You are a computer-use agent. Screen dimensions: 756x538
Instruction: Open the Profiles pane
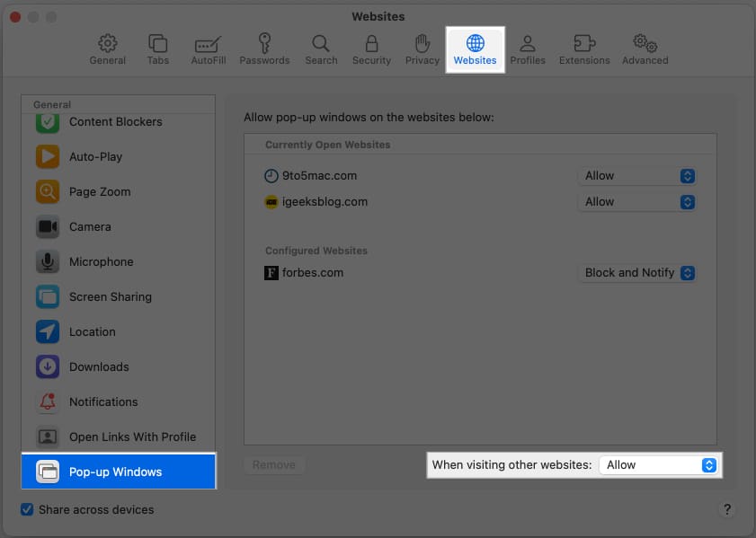pos(528,49)
